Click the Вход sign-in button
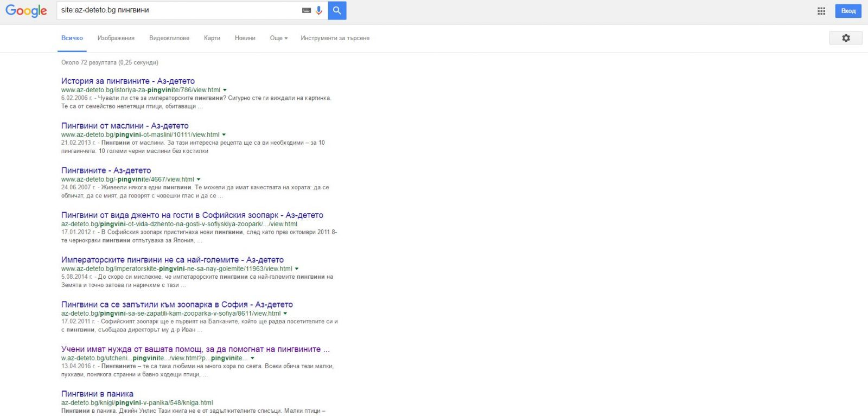The image size is (868, 416). coord(848,11)
